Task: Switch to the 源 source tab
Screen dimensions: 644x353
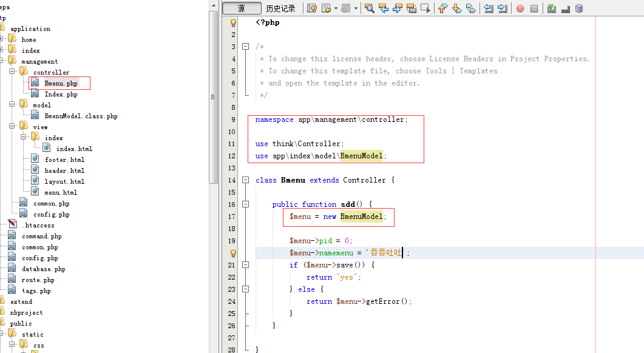Action: pyautogui.click(x=241, y=8)
